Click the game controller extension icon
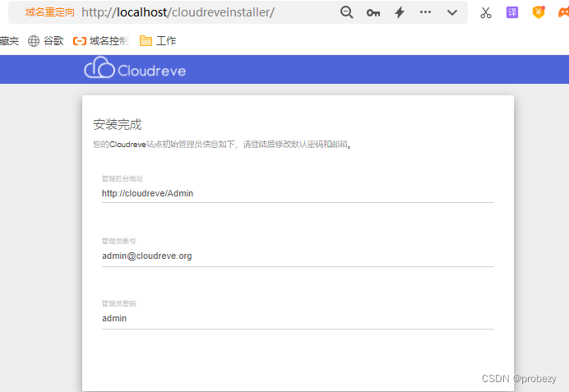Viewport: 569px width, 392px height. pyautogui.click(x=563, y=12)
